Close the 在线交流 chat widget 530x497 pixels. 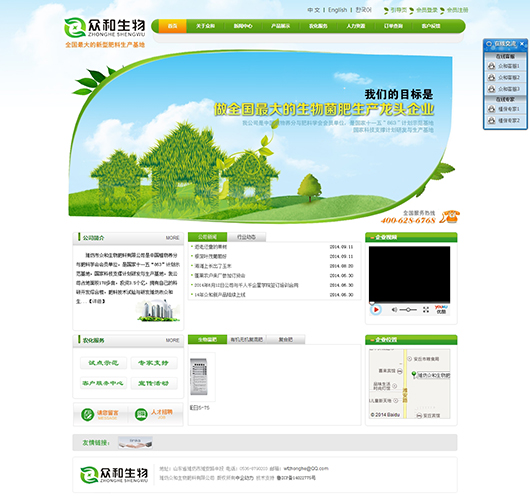point(522,44)
